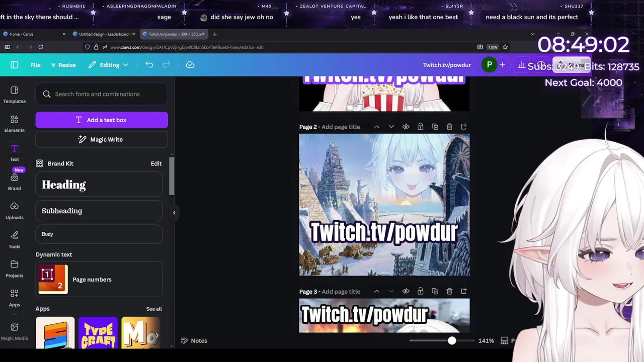Open the Tools side panel
This screenshot has height=362, width=644.
point(14,240)
